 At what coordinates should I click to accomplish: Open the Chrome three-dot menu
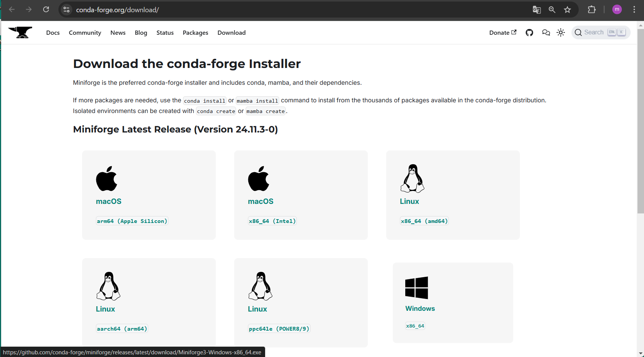point(634,10)
